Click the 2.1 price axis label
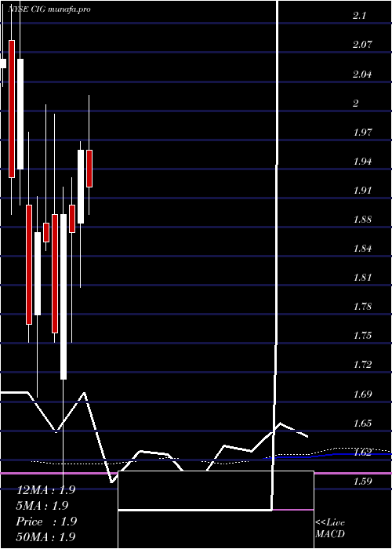 click(x=359, y=16)
